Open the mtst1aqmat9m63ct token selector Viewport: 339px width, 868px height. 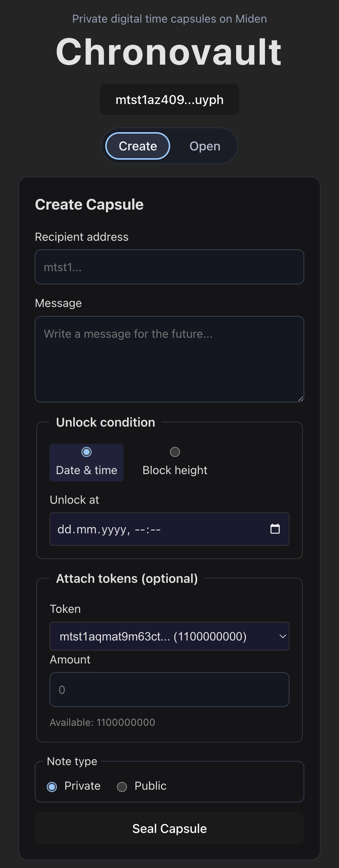[x=169, y=636]
